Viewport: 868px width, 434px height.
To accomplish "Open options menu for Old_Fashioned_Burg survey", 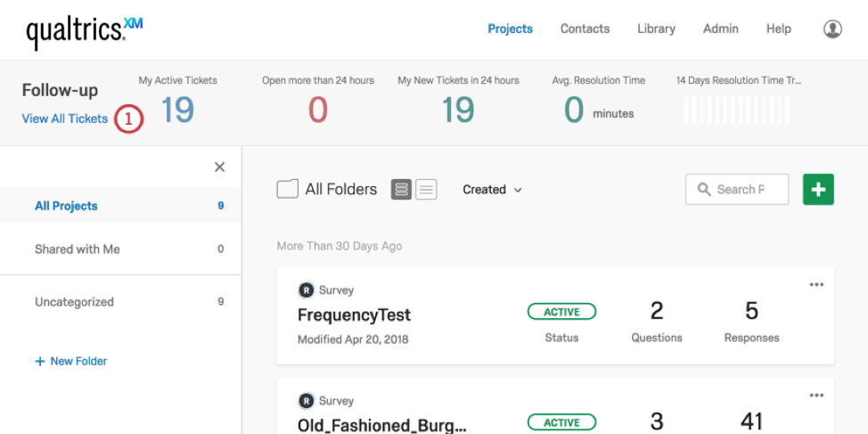I will 816,396.
